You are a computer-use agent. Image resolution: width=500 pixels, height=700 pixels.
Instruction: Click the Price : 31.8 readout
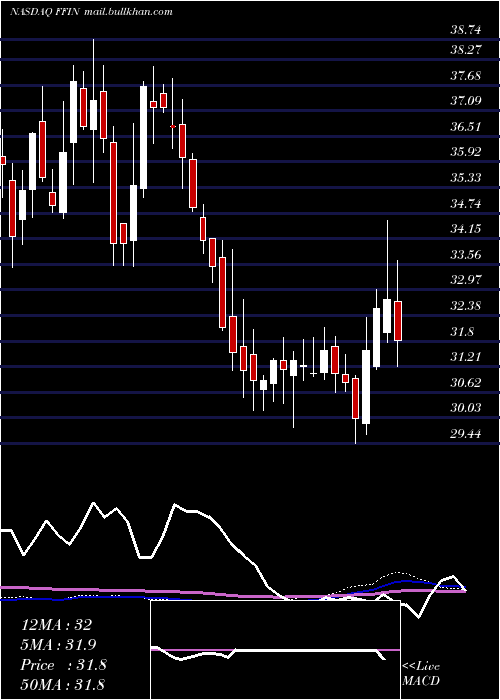(x=63, y=665)
